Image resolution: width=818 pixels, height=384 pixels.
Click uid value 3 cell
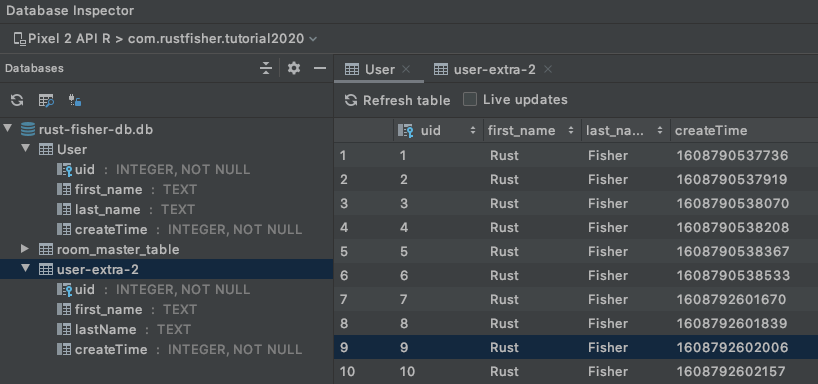point(404,203)
